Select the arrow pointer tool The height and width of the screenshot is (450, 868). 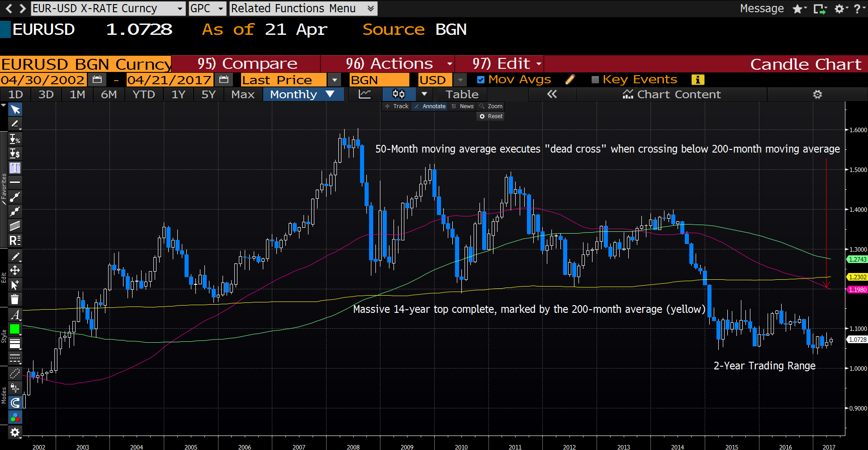click(x=15, y=110)
